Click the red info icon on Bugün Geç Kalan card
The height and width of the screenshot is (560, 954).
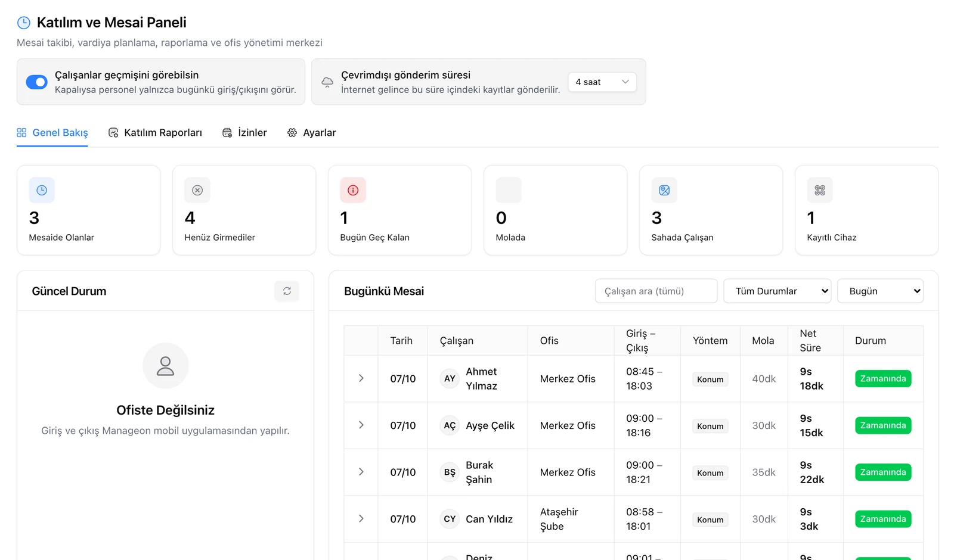tap(353, 190)
